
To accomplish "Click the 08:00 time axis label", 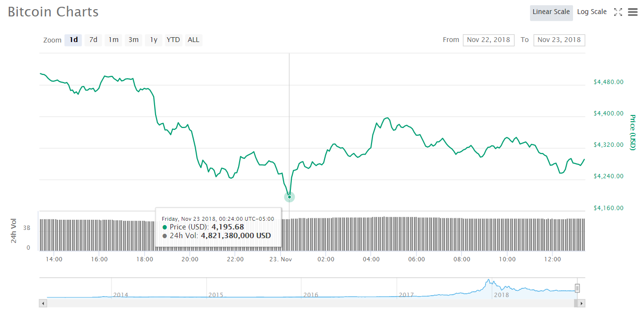I will (x=462, y=259).
